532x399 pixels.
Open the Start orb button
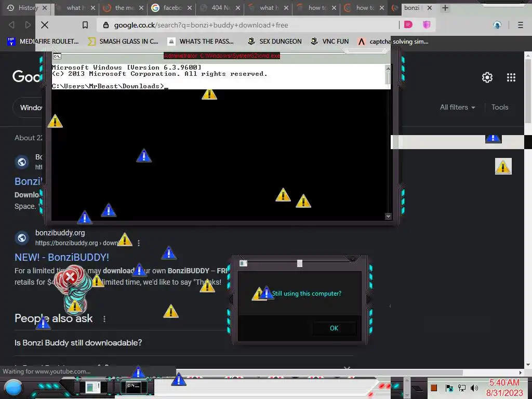point(13,388)
